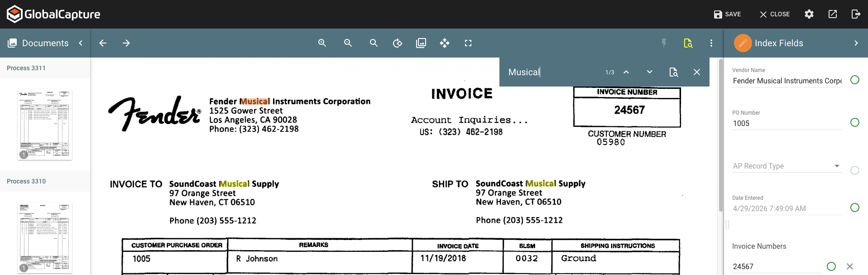Click the GlobalCapture logo
The image size is (868, 275).
point(53,14)
